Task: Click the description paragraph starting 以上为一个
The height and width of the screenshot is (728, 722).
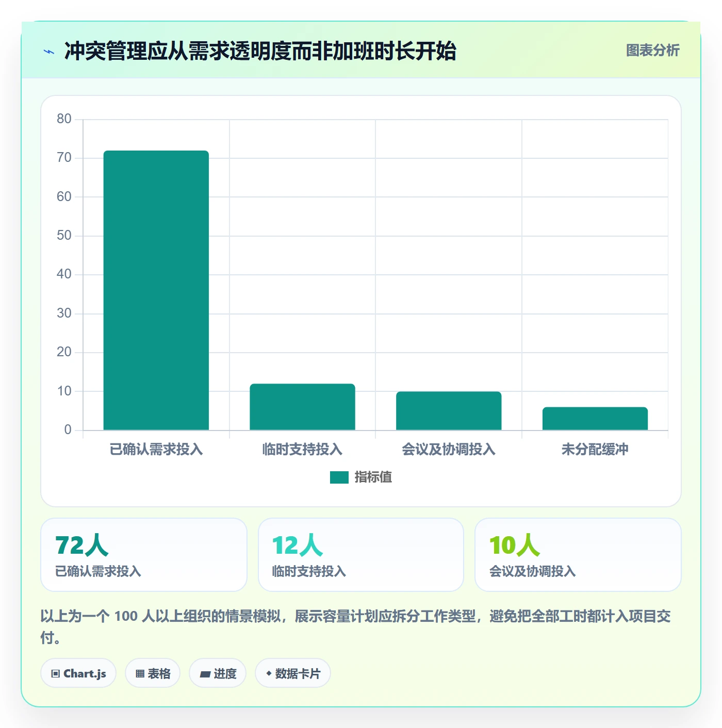Action: click(356, 626)
